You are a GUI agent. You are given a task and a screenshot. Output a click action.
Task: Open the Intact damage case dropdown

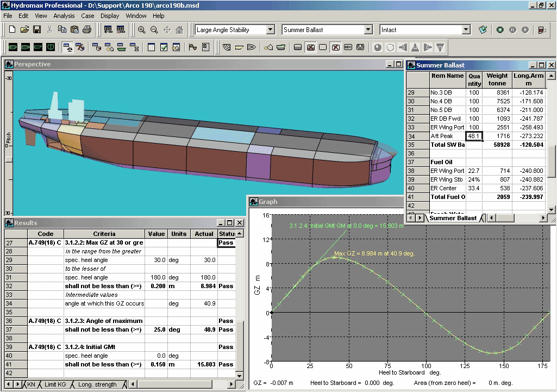(x=466, y=30)
